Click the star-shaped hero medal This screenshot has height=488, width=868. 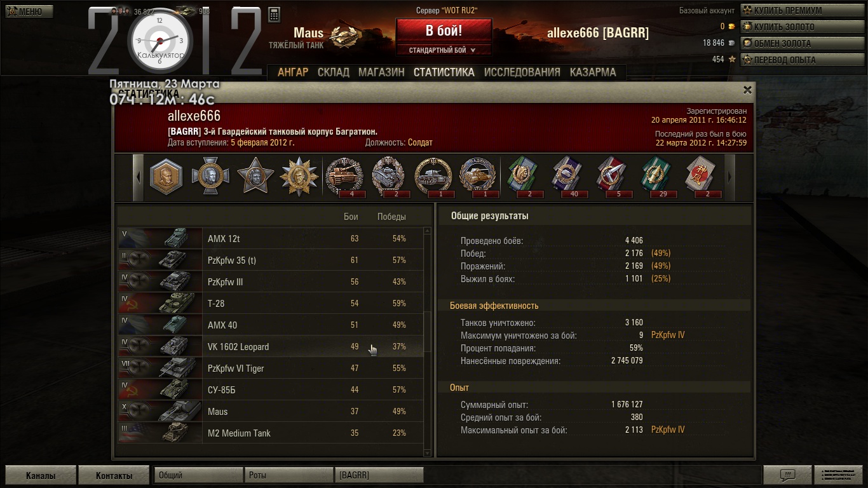(x=255, y=175)
